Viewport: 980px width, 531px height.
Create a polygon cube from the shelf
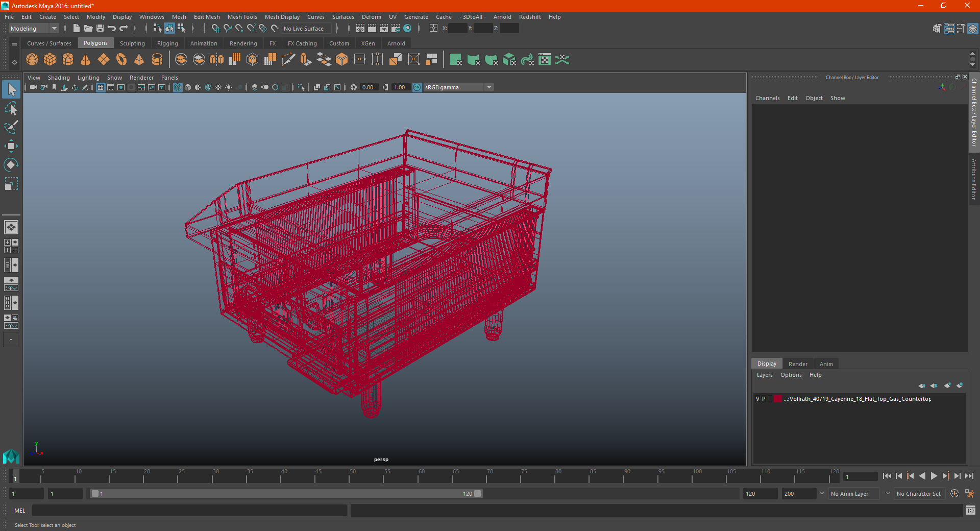pos(50,60)
